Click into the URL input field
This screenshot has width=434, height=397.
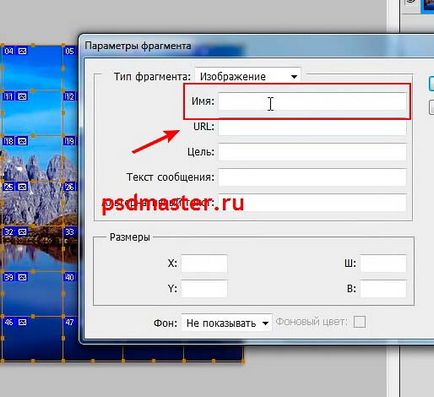point(312,127)
